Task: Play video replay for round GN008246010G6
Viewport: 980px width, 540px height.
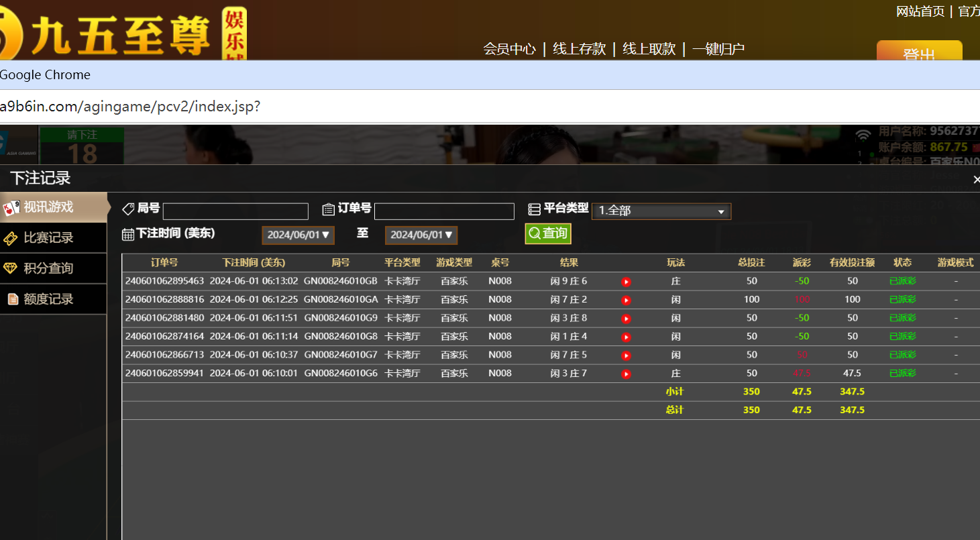Action: point(626,374)
